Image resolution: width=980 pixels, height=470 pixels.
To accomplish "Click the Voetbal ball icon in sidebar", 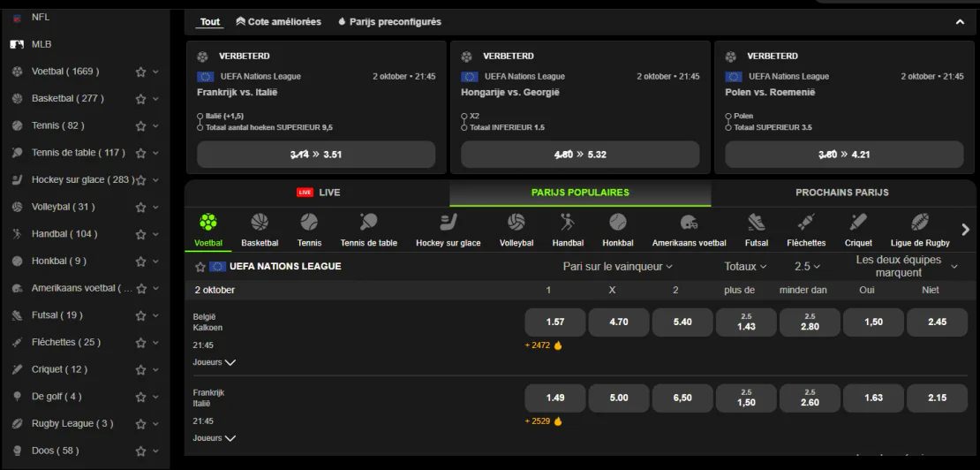I will [18, 72].
